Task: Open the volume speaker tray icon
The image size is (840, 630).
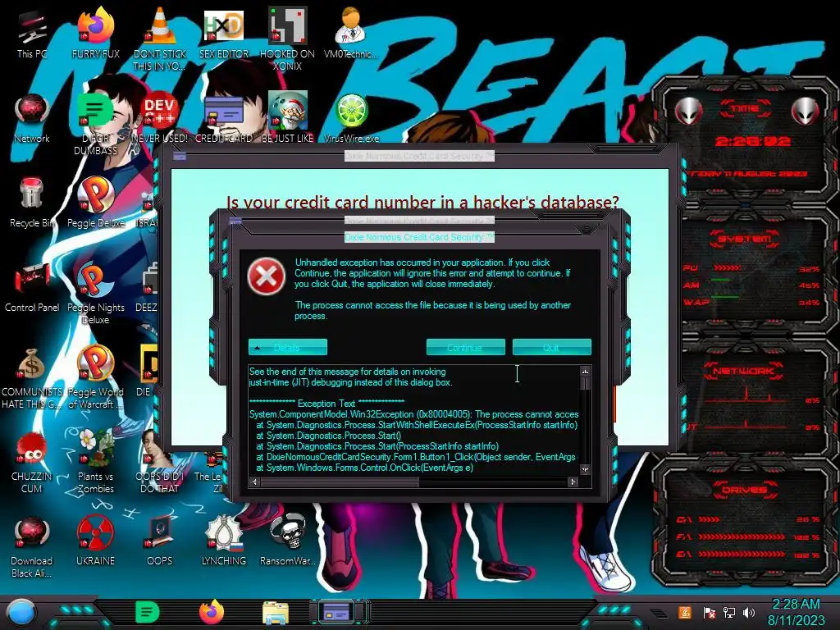Action: coord(749,612)
